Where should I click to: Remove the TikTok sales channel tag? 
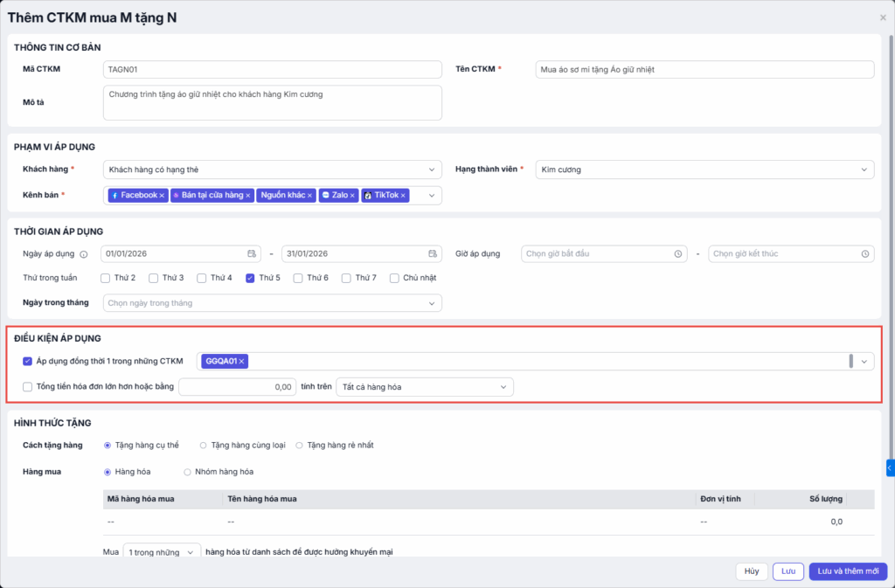[404, 196]
